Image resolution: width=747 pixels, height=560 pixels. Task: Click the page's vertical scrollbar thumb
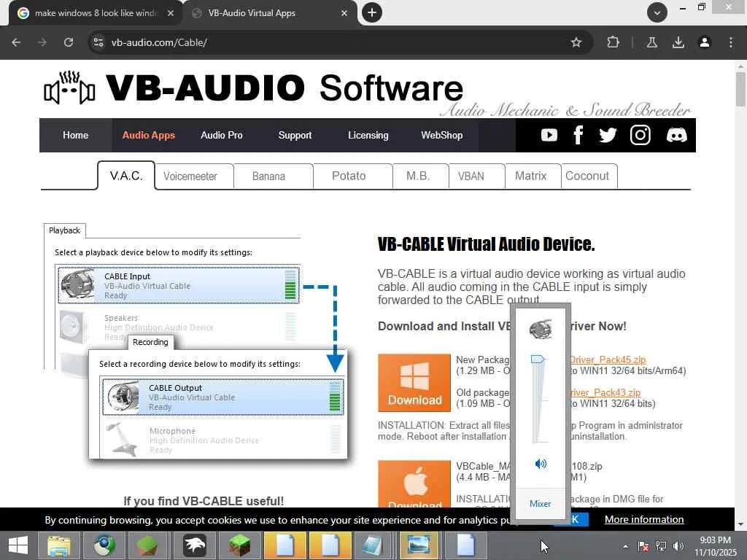pos(740,89)
